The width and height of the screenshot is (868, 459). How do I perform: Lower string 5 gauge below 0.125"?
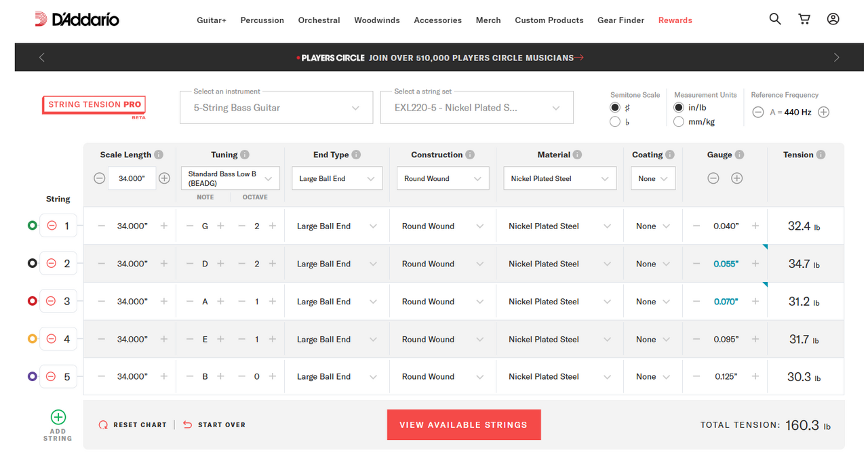tap(696, 376)
